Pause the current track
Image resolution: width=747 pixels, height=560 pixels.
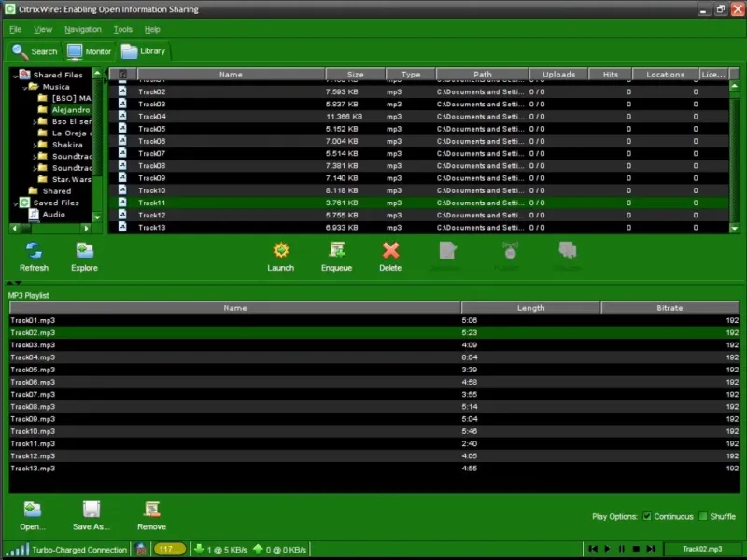(622, 549)
